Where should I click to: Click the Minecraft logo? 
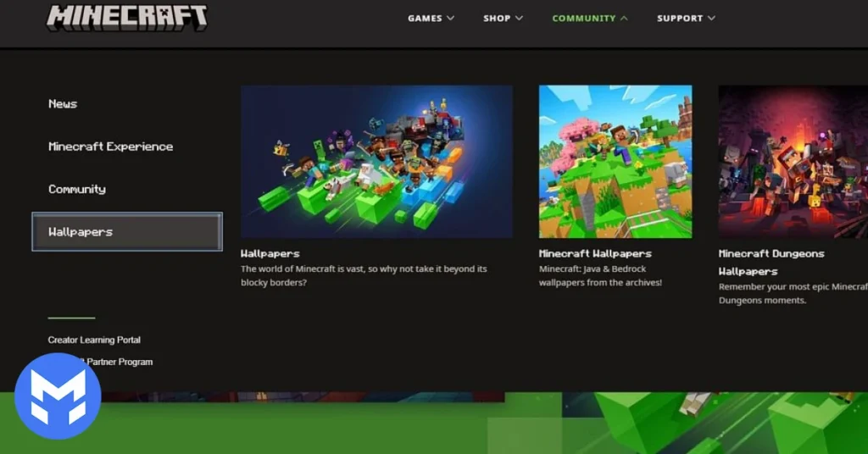pyautogui.click(x=127, y=17)
